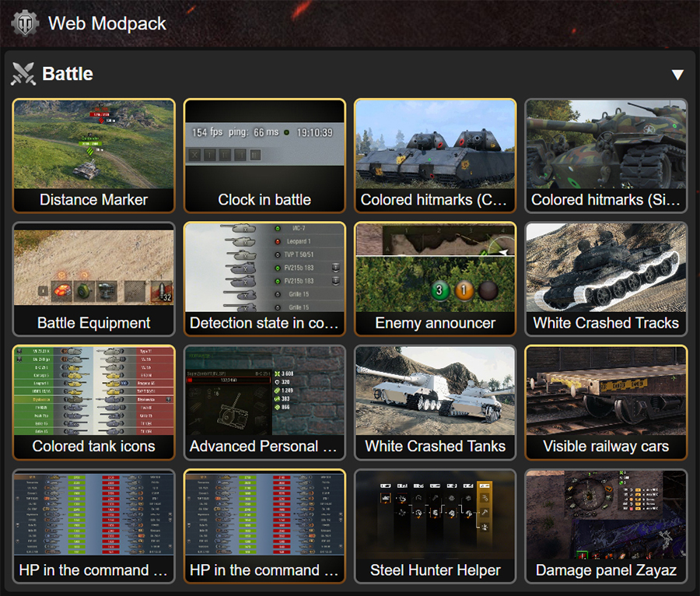Select the Detection state in co… mod card
The image size is (700, 596).
[264, 279]
